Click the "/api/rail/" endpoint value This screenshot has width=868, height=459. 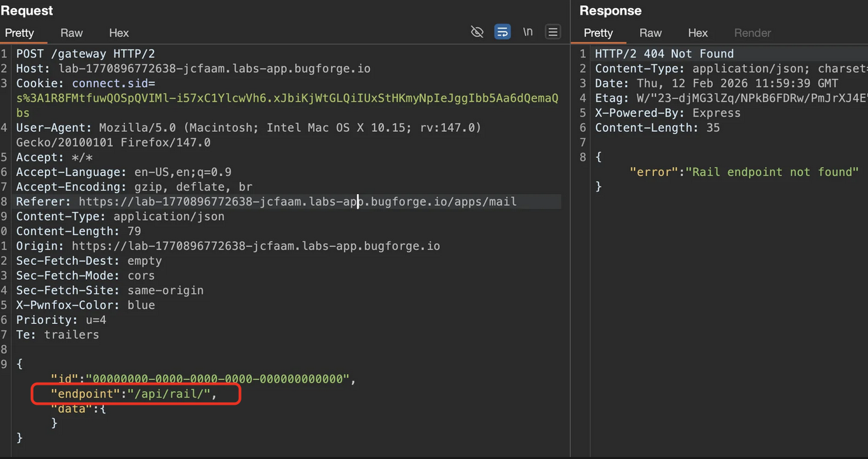pos(169,393)
